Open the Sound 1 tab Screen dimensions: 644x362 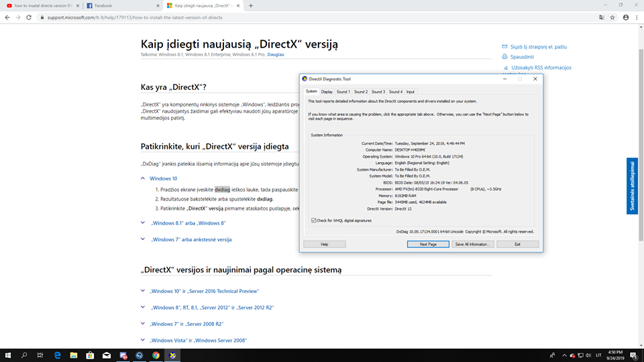[343, 92]
